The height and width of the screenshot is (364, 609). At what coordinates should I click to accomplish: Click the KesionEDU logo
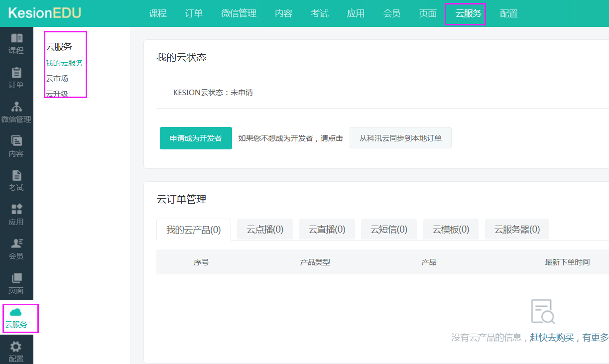(x=44, y=13)
